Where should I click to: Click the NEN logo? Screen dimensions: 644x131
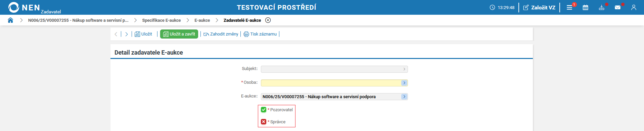[x=24, y=7]
